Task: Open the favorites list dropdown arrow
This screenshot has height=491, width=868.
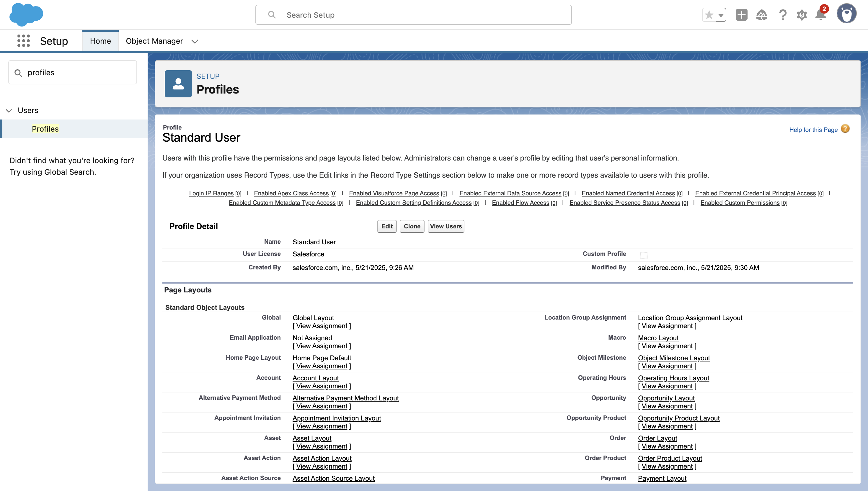Action: tap(721, 15)
